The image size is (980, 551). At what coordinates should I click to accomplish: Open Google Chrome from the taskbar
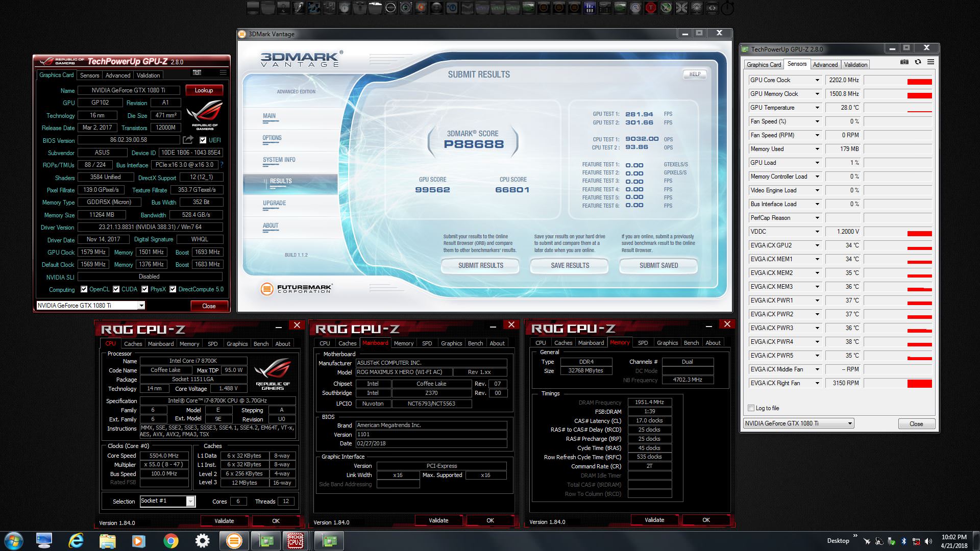pos(171,541)
